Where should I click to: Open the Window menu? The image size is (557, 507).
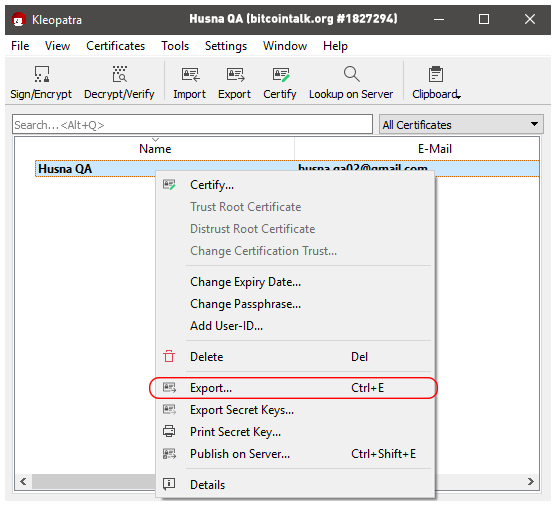coord(285,46)
